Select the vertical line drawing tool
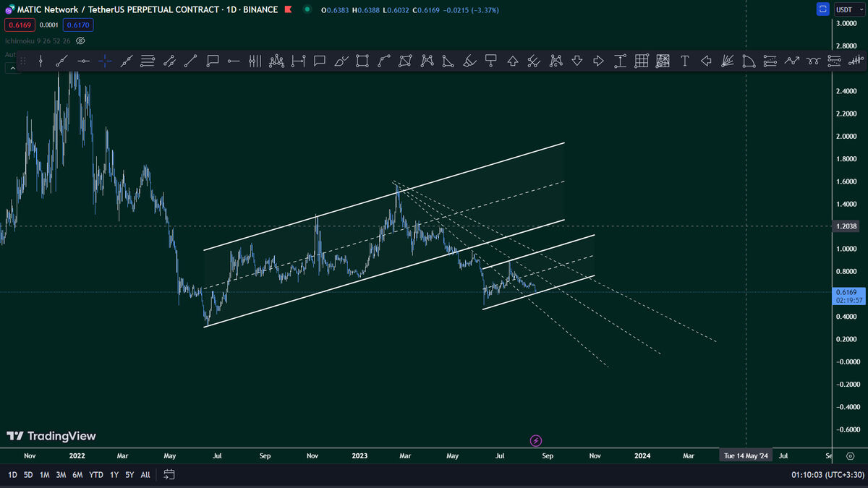The height and width of the screenshot is (488, 868). pos(41,61)
